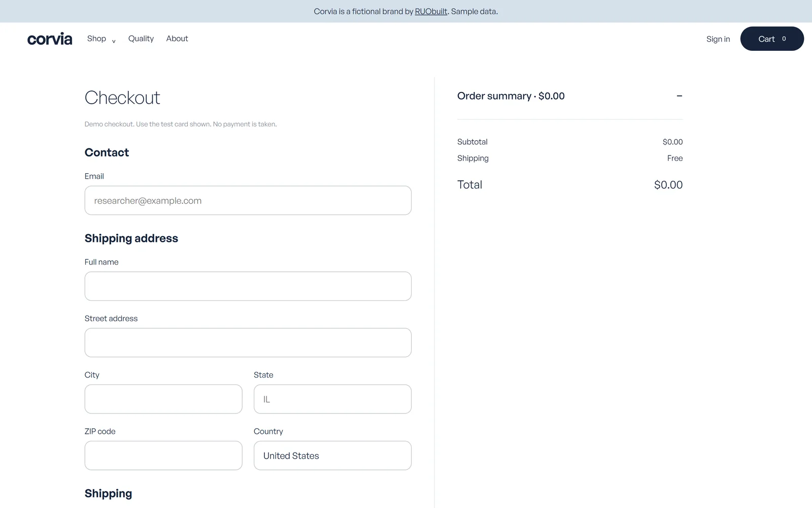Viewport: 812px width, 508px height.
Task: Go to the About page
Action: 177,39
